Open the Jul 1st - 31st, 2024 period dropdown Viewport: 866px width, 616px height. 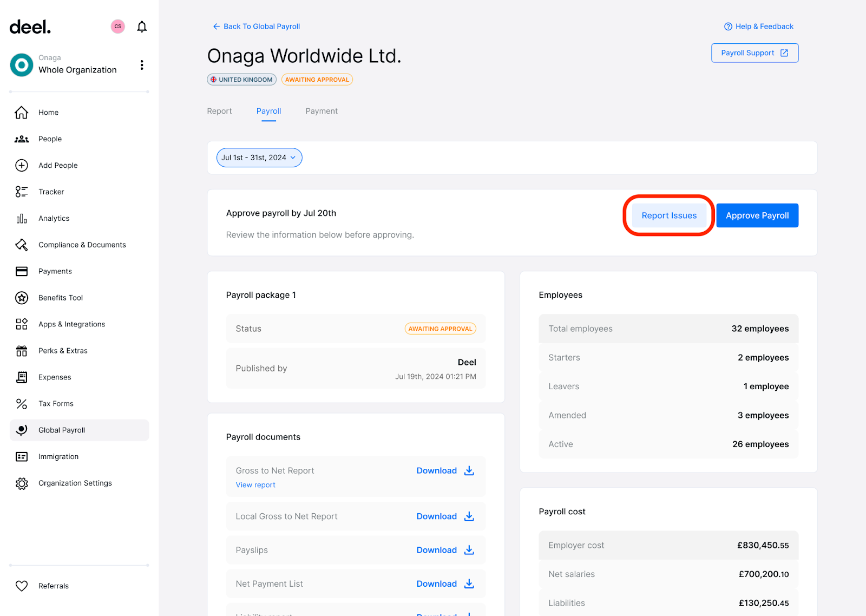[x=259, y=158]
